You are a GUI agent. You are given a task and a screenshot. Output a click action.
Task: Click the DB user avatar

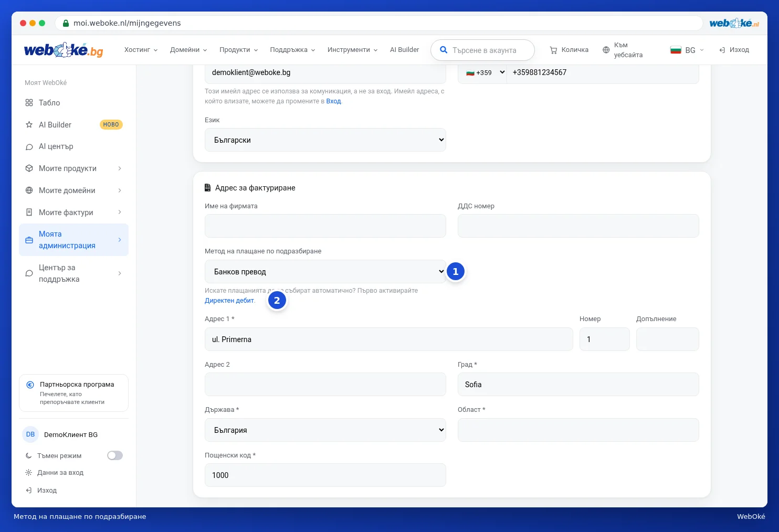click(x=30, y=434)
